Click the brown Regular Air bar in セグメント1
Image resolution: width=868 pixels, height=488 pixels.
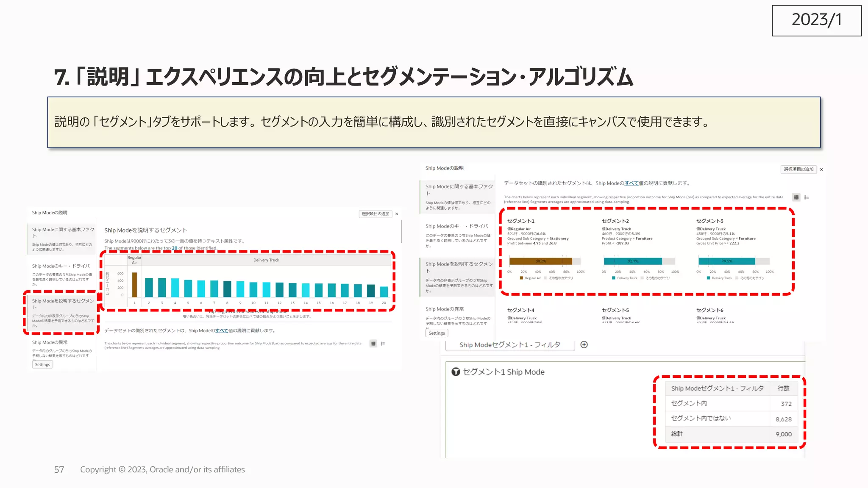coord(540,261)
